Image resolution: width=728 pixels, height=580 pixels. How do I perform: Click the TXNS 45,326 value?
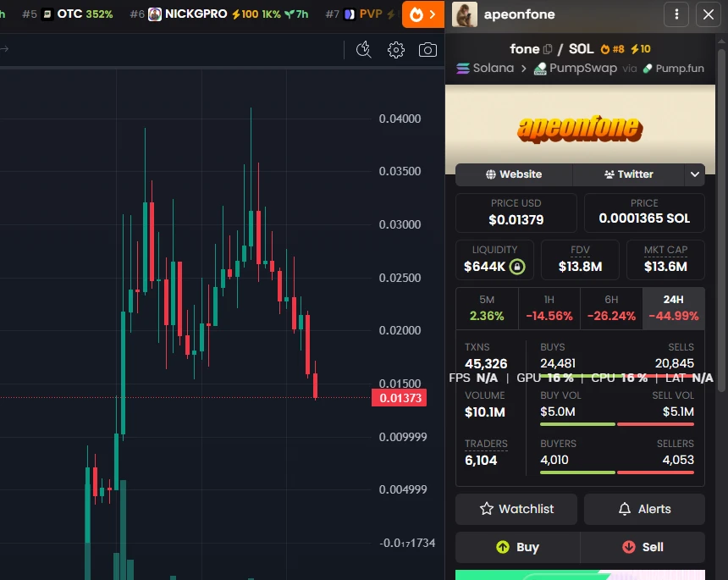coord(486,363)
